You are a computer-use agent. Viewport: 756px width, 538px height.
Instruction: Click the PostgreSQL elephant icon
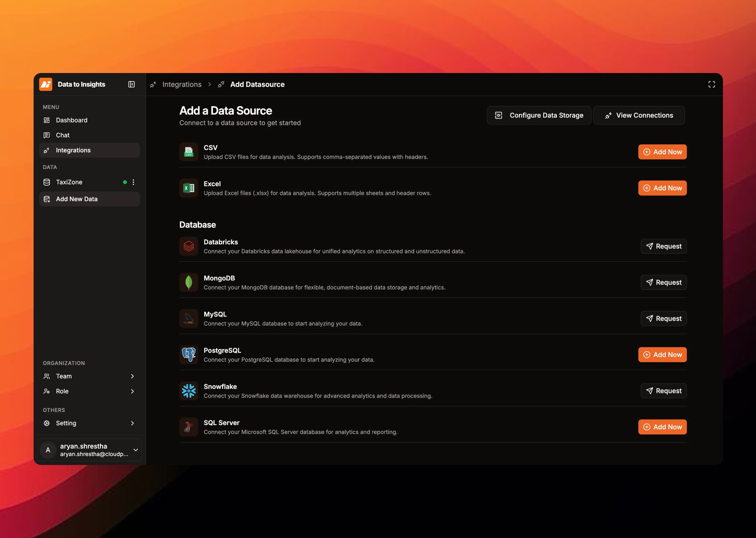point(189,354)
